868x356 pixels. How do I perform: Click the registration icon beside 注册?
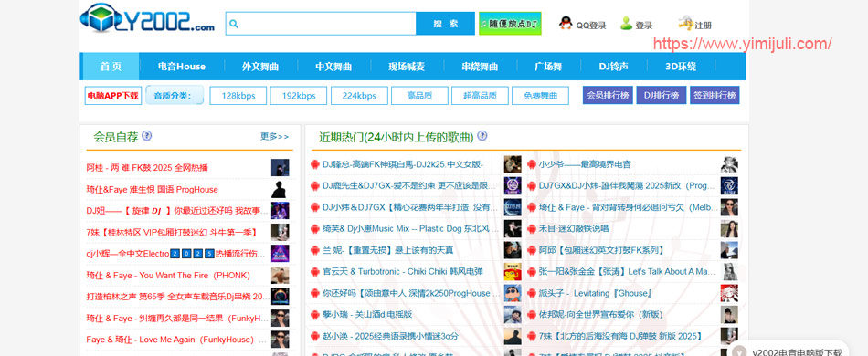click(686, 23)
